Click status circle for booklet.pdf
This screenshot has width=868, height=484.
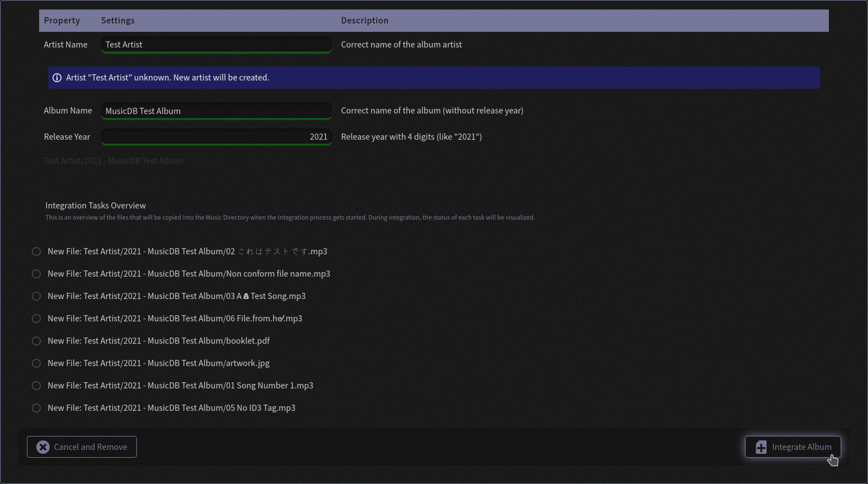point(36,341)
